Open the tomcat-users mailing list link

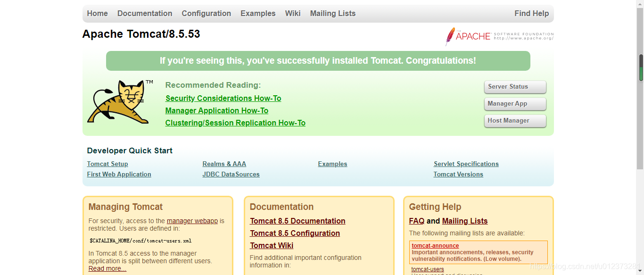428,269
